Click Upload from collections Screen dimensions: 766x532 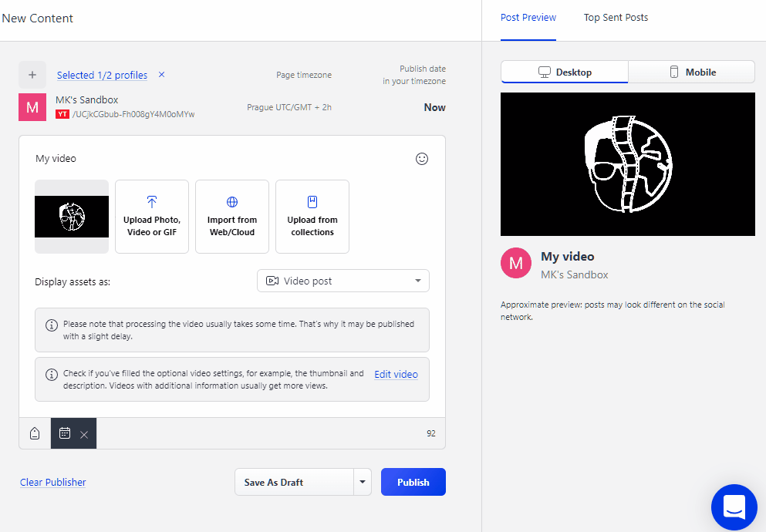[x=312, y=217]
